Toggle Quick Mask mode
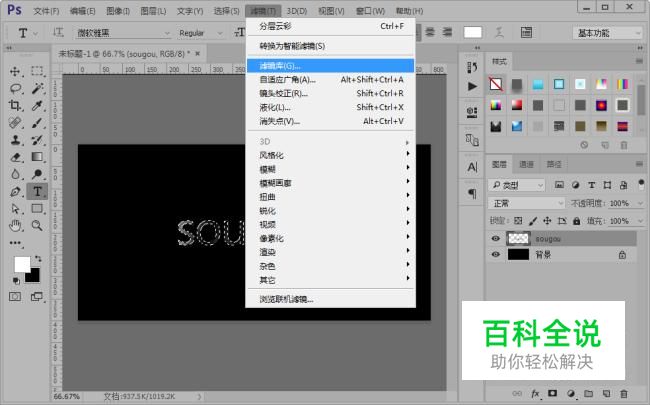Image resolution: width=650 pixels, height=405 pixels. pos(15,297)
